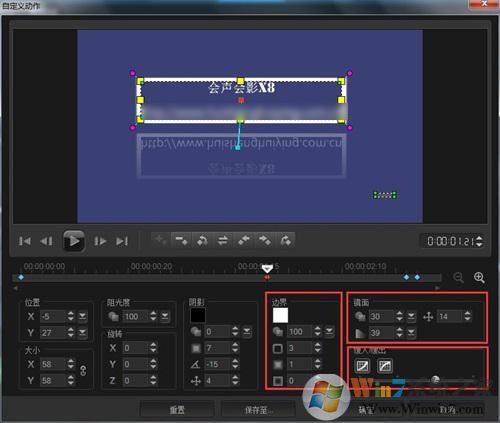
Task: Click the Reverse Keyframes curved-arrow icon
Action: point(202,240)
